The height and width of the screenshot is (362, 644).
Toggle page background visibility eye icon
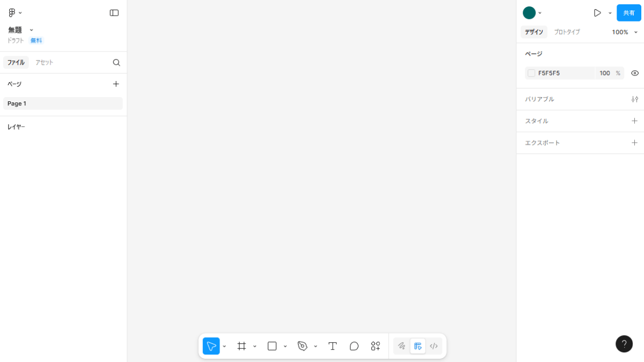pos(635,73)
